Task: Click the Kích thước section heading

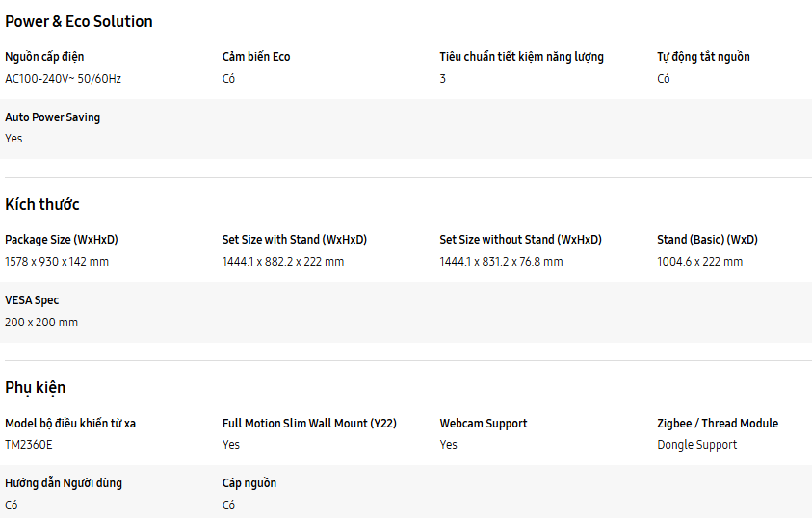Action: [42, 204]
